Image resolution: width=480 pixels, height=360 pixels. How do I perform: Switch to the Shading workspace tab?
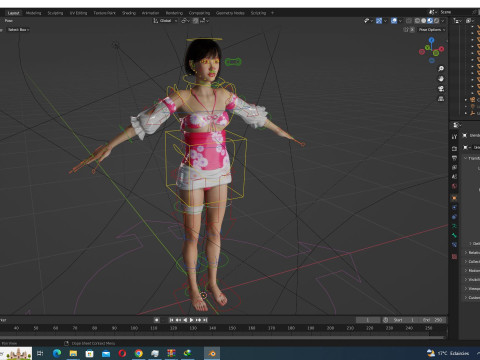click(129, 13)
